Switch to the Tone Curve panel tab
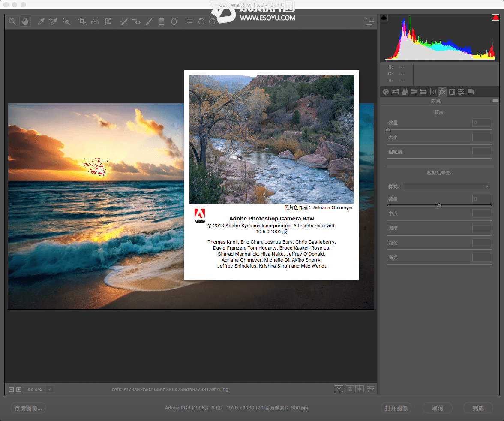 tap(395, 92)
